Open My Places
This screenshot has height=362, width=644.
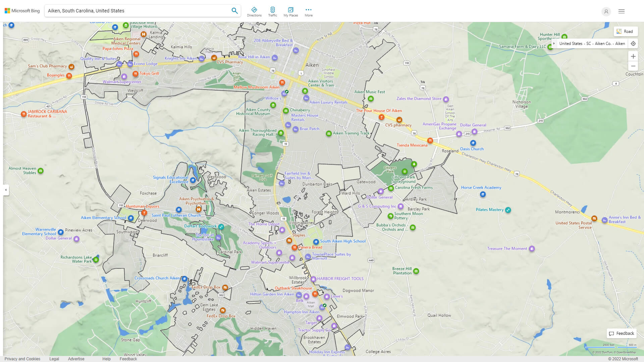click(290, 11)
